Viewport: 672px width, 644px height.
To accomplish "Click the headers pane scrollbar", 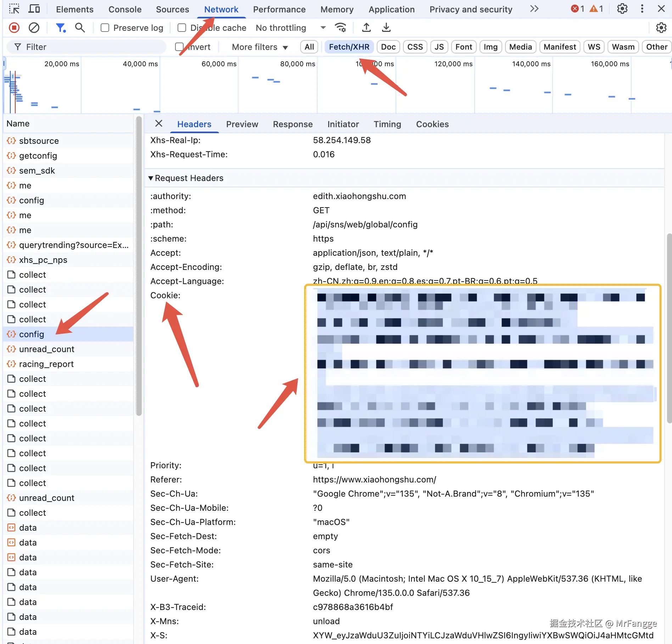I will [669, 328].
